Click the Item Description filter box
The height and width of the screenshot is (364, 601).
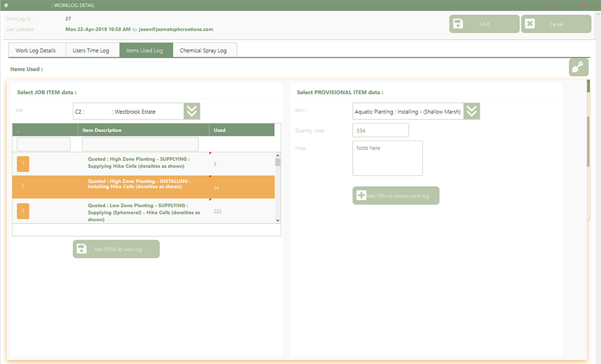(x=140, y=144)
